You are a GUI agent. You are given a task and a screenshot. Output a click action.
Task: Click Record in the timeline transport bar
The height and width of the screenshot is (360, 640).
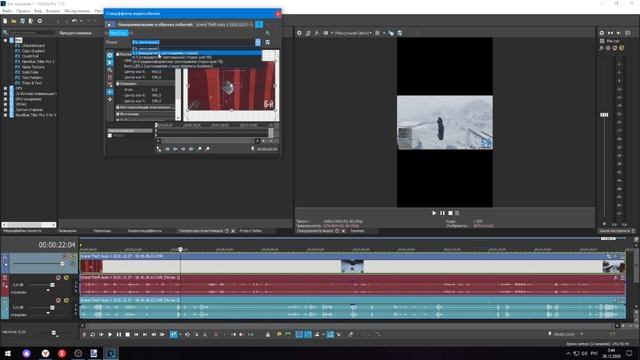(x=84, y=334)
